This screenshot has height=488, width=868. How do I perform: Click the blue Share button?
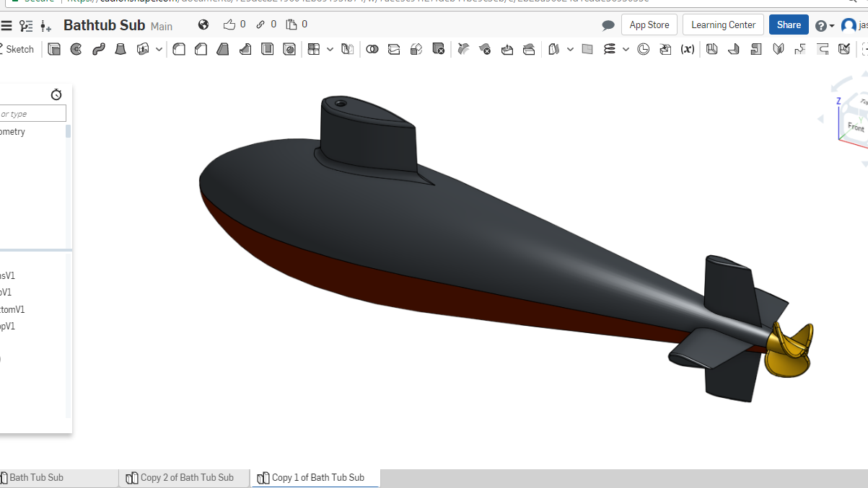789,25
